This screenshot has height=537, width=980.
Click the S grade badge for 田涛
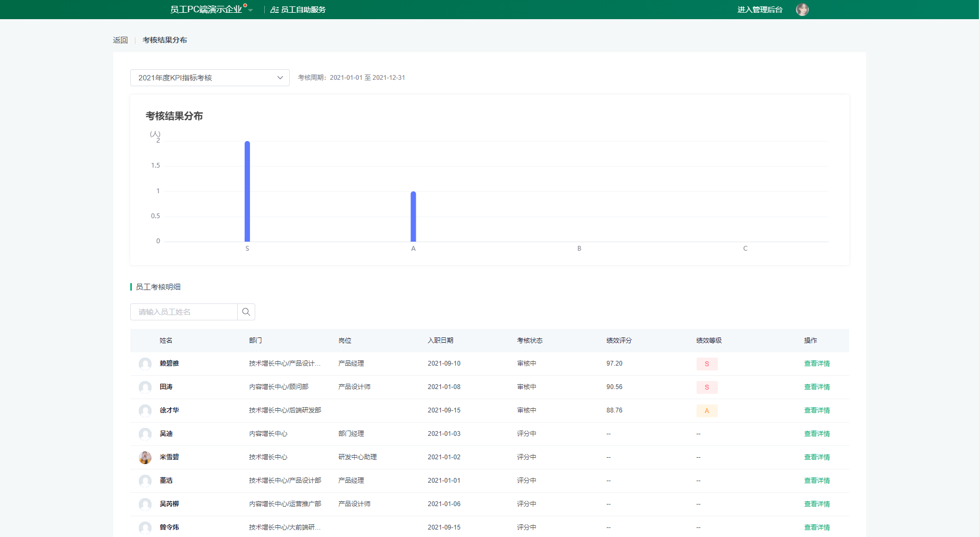707,387
